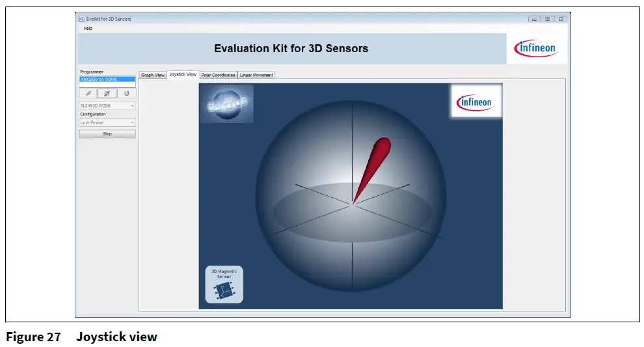The height and width of the screenshot is (347, 644).
Task: Click the connect/disconnect plug icon button
Action: point(107,93)
